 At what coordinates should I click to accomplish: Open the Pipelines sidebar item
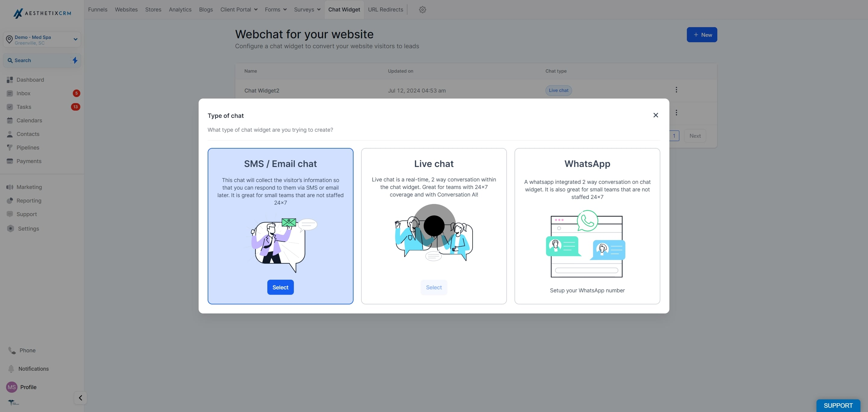coord(28,148)
